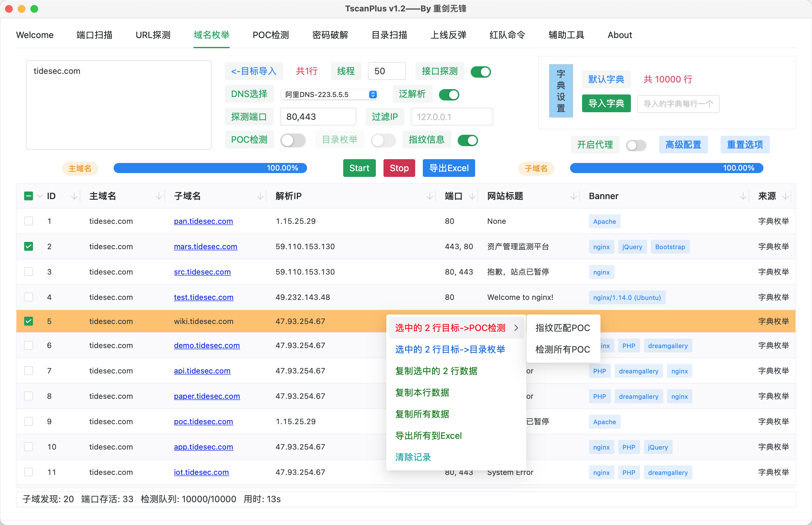Expand 选中的 2 行目标->POC检测 submenu arrow
The width and height of the screenshot is (812, 525).
pos(516,327)
